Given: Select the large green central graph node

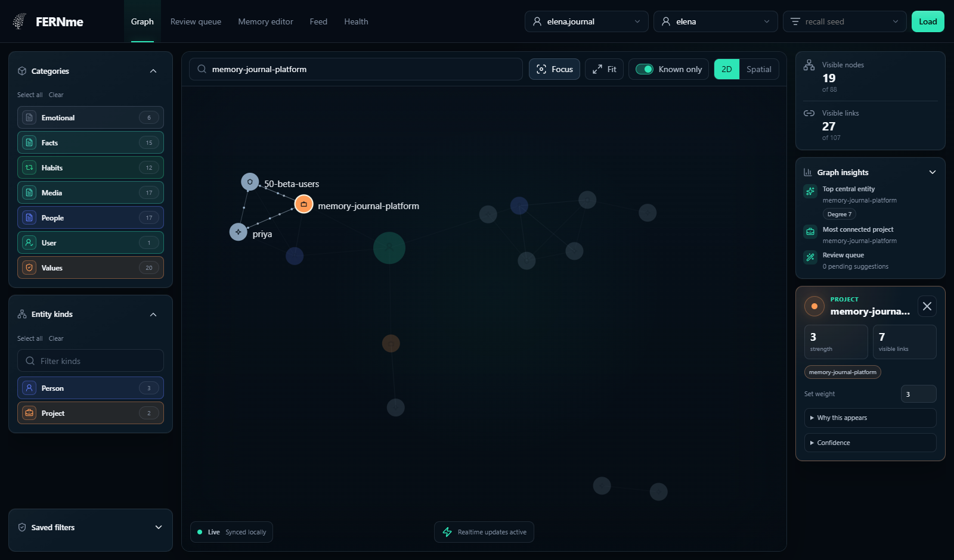Looking at the screenshot, I should pyautogui.click(x=389, y=248).
